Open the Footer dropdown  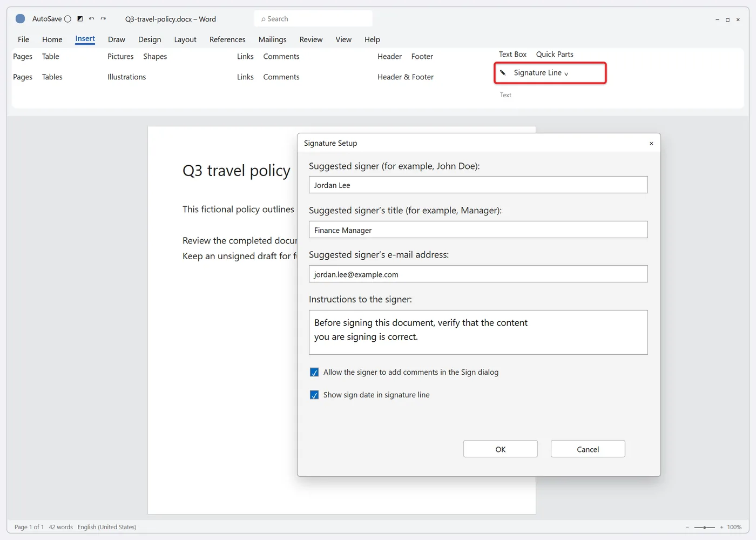pyautogui.click(x=422, y=56)
